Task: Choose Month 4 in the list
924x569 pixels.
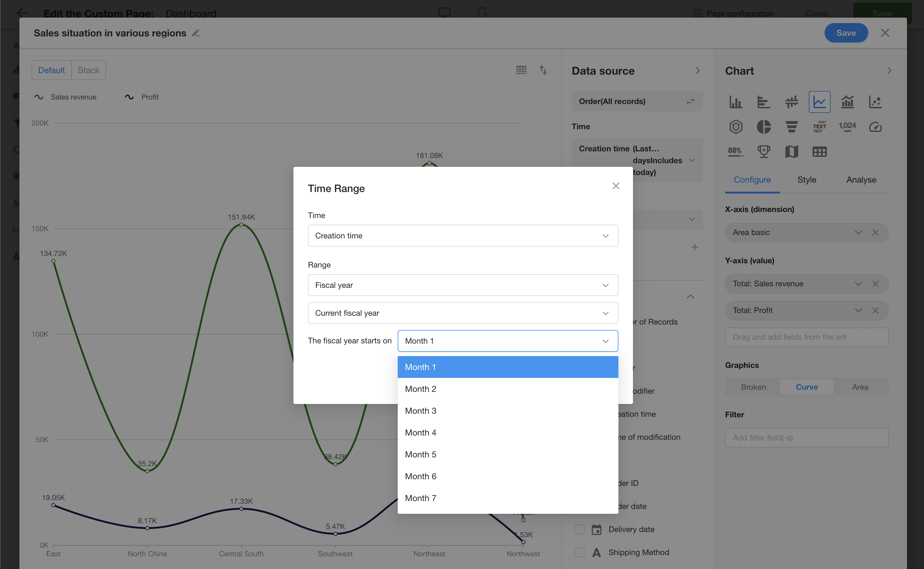Action: [x=508, y=433]
